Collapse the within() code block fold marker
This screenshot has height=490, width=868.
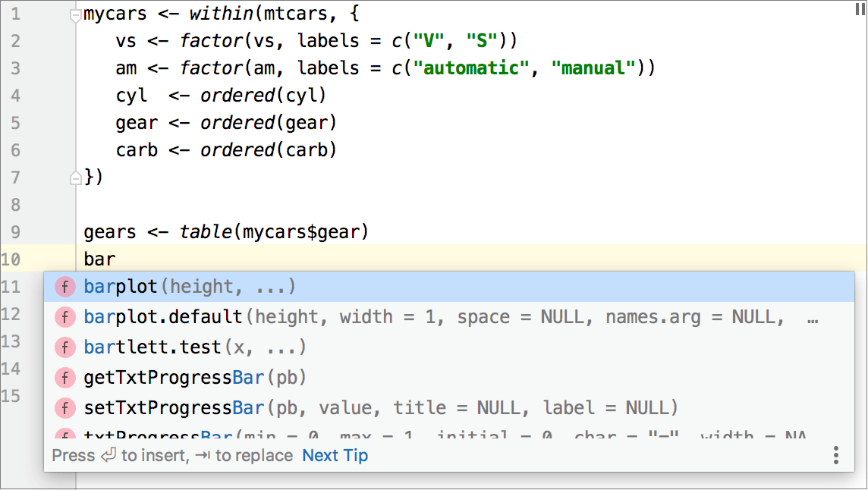[75, 13]
